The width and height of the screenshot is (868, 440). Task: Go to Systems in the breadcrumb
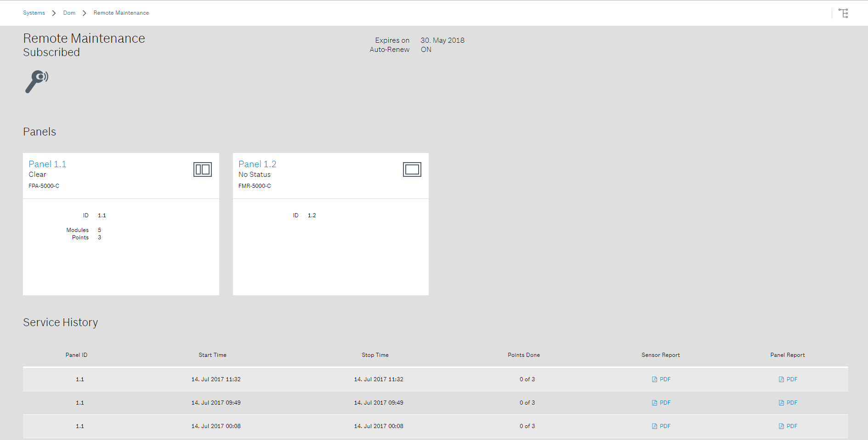coord(34,13)
